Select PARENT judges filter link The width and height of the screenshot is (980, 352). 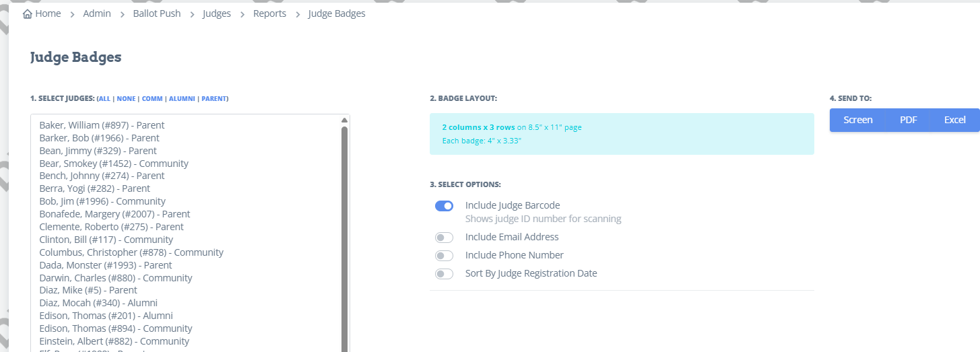point(214,99)
